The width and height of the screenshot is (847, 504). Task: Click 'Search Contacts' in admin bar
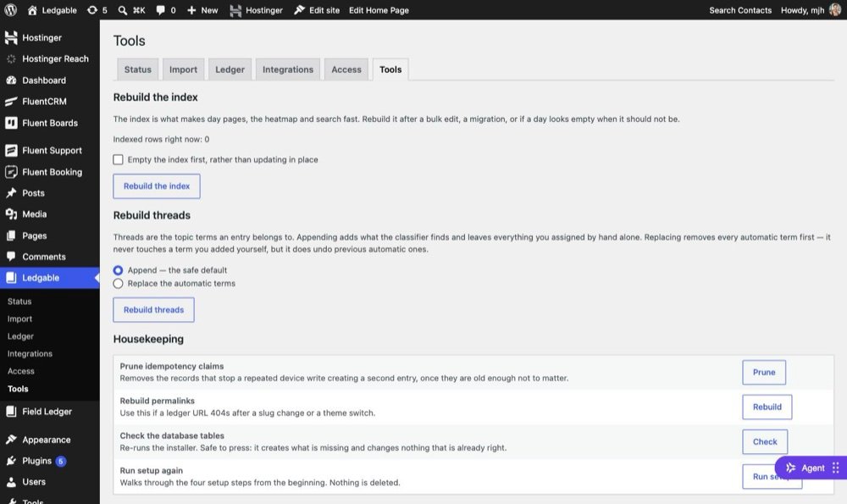(740, 10)
